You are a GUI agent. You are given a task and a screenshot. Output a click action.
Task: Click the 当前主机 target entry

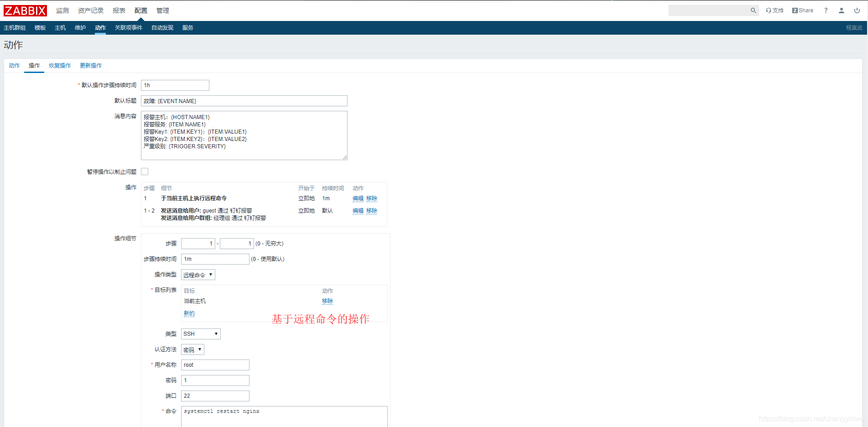click(195, 301)
